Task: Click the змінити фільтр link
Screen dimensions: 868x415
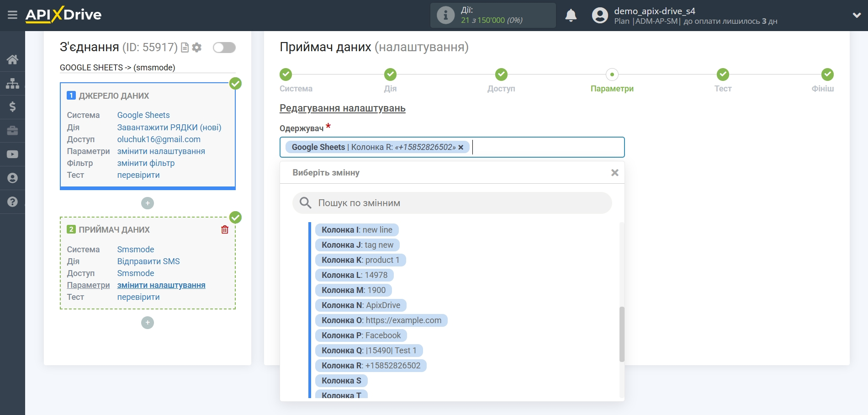Action: [x=146, y=163]
